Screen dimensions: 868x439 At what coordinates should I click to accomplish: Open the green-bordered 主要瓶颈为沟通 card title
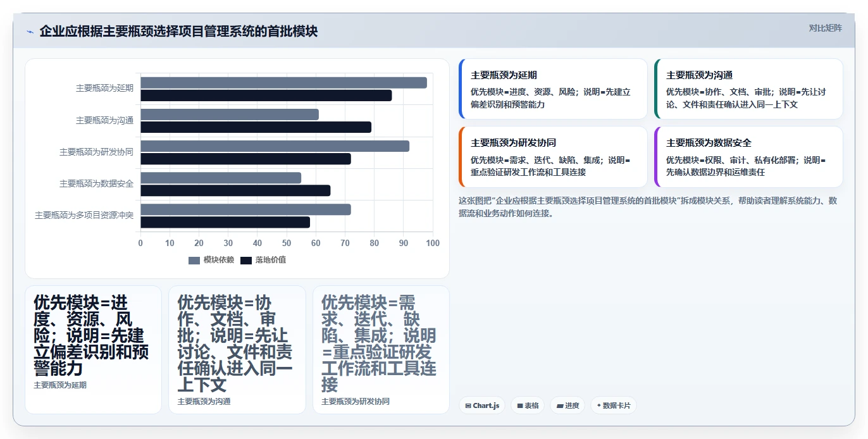[x=700, y=75]
